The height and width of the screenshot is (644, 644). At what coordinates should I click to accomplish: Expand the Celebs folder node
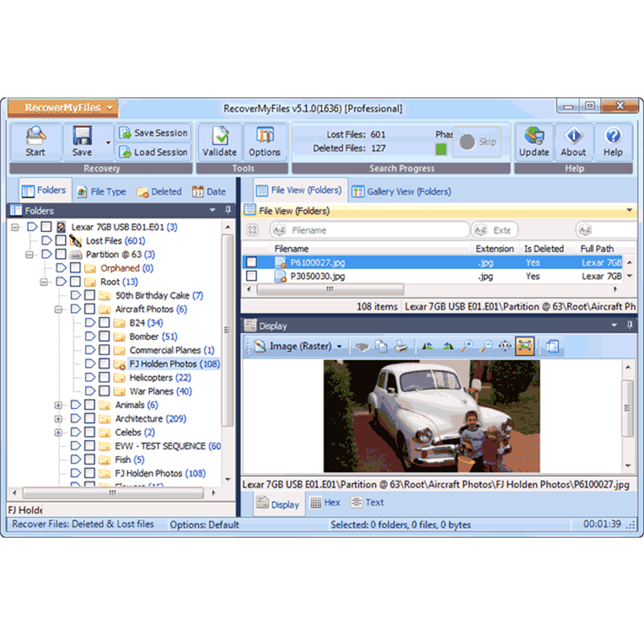58,432
